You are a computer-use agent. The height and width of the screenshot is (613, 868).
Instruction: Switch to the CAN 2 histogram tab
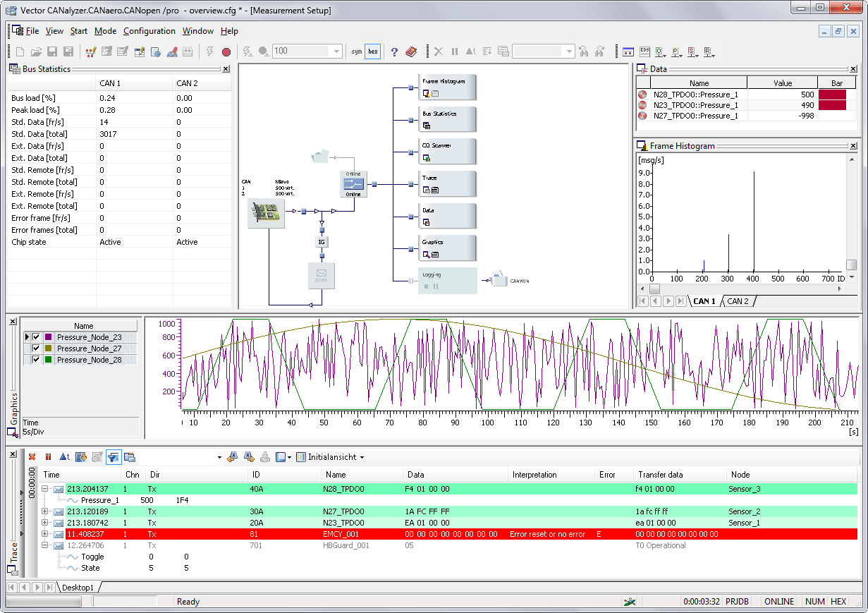pyautogui.click(x=738, y=301)
